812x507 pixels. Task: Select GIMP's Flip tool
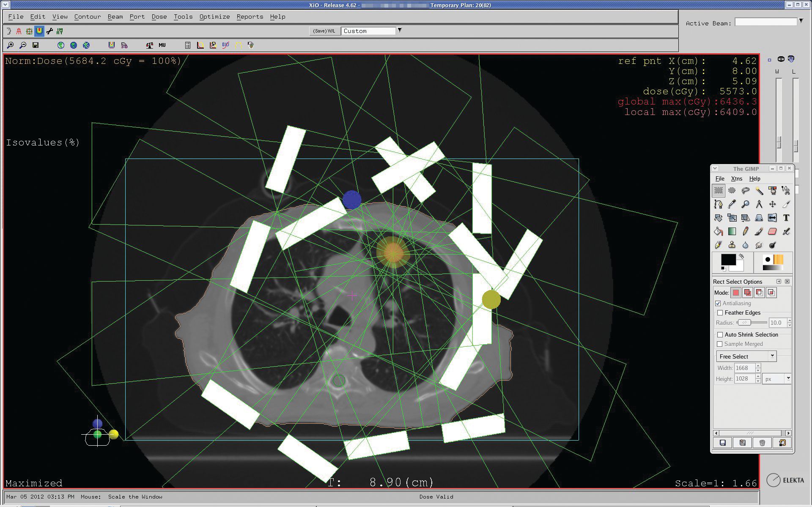click(x=773, y=218)
